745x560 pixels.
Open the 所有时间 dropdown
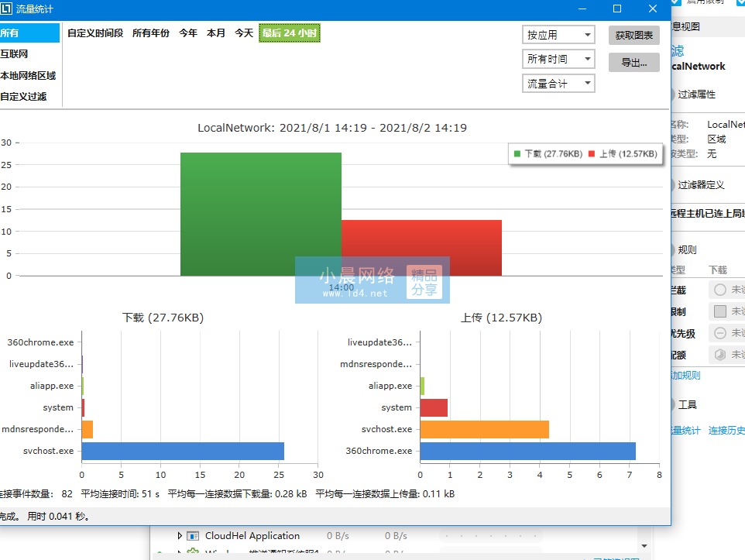pyautogui.click(x=558, y=59)
